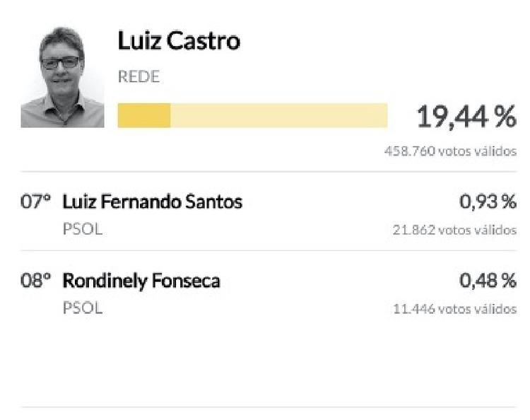Click PSOL label under Luiz Fernando Santos
The height and width of the screenshot is (420, 530).
click(82, 230)
